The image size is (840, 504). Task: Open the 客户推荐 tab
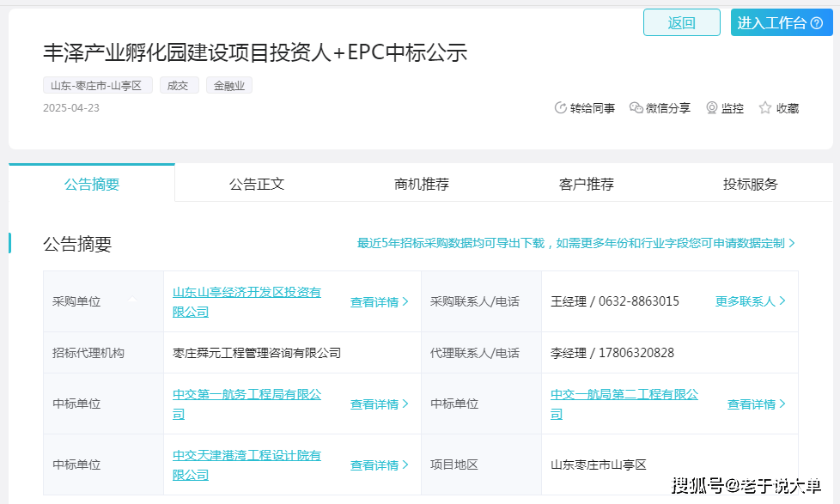tap(586, 184)
